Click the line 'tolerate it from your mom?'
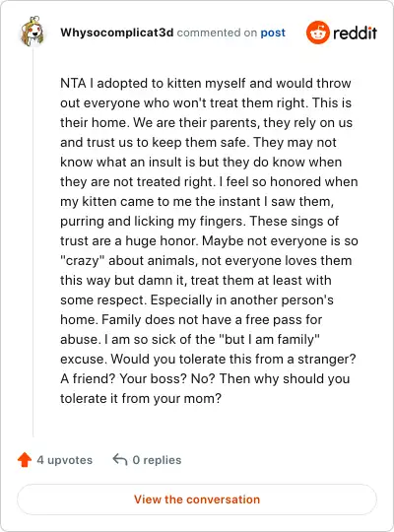Viewport: 394px width, 532px height. pos(141,398)
